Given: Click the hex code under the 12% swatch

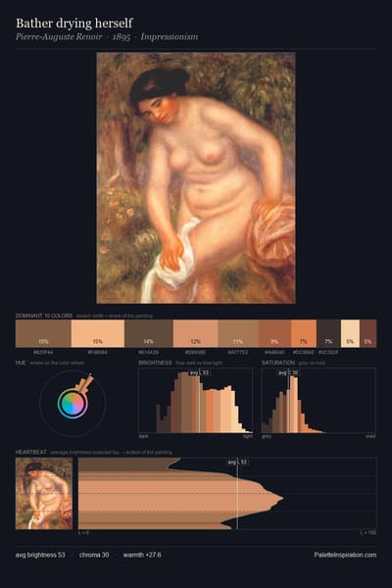Looking at the screenshot, I should (195, 353).
